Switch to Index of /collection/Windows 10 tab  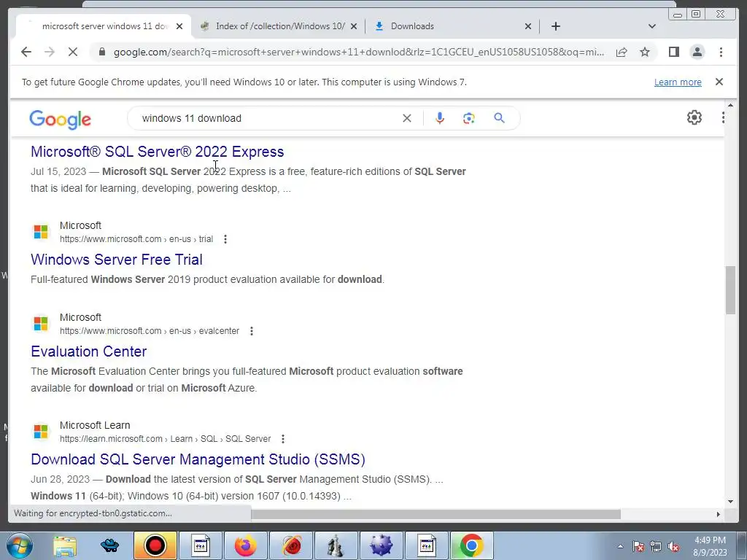[279, 26]
